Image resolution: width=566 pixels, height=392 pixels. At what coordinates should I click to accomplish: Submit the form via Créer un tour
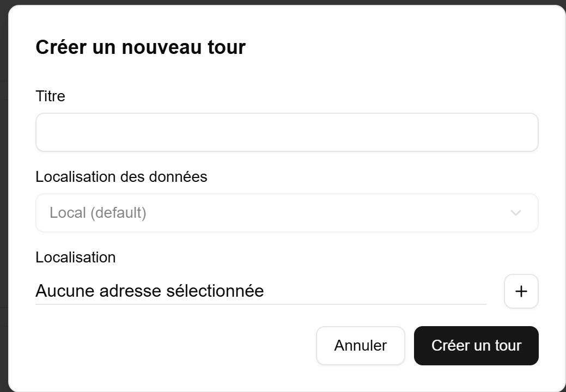pos(476,346)
